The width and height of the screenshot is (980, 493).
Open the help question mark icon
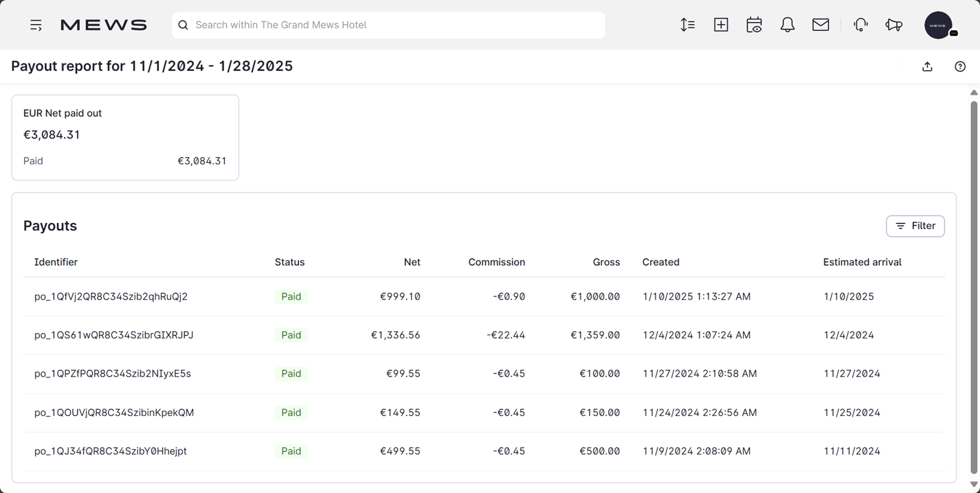point(960,66)
